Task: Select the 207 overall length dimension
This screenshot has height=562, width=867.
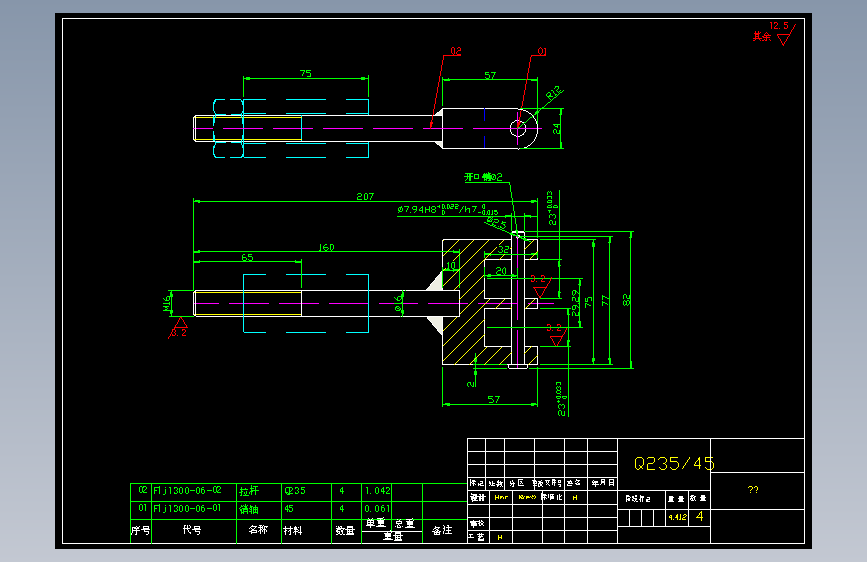Action: (365, 196)
